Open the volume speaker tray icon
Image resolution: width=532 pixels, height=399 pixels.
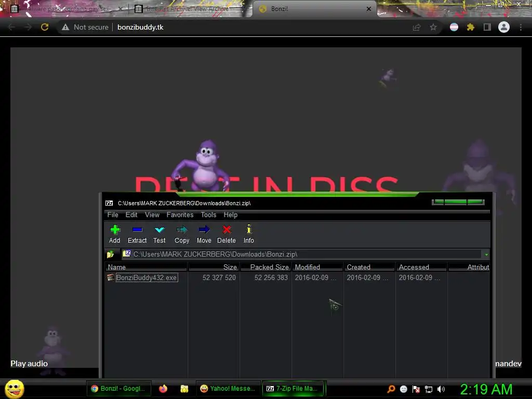click(x=441, y=389)
